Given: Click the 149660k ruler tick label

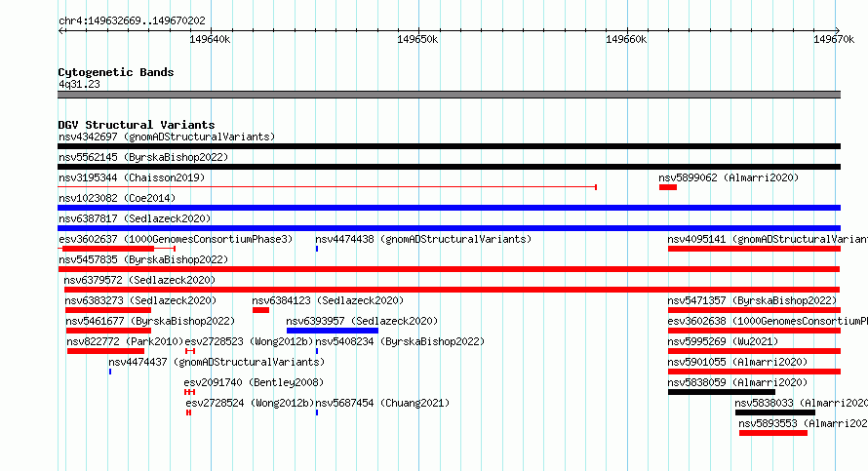Looking at the screenshot, I should click(x=626, y=40).
